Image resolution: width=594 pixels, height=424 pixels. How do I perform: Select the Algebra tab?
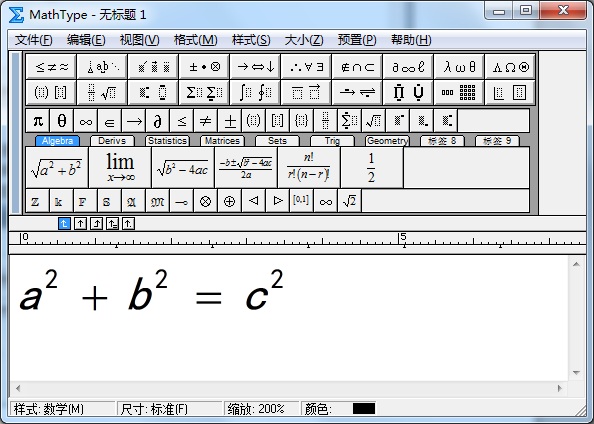point(57,141)
